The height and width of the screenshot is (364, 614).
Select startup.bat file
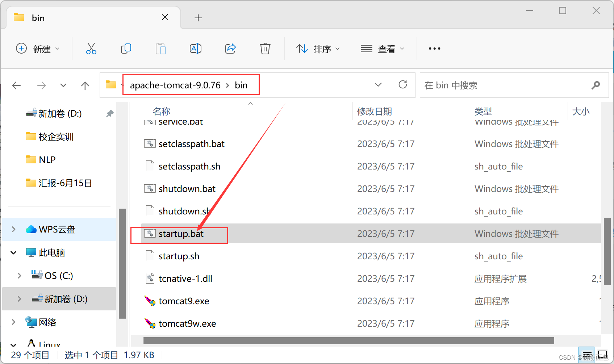(x=181, y=234)
